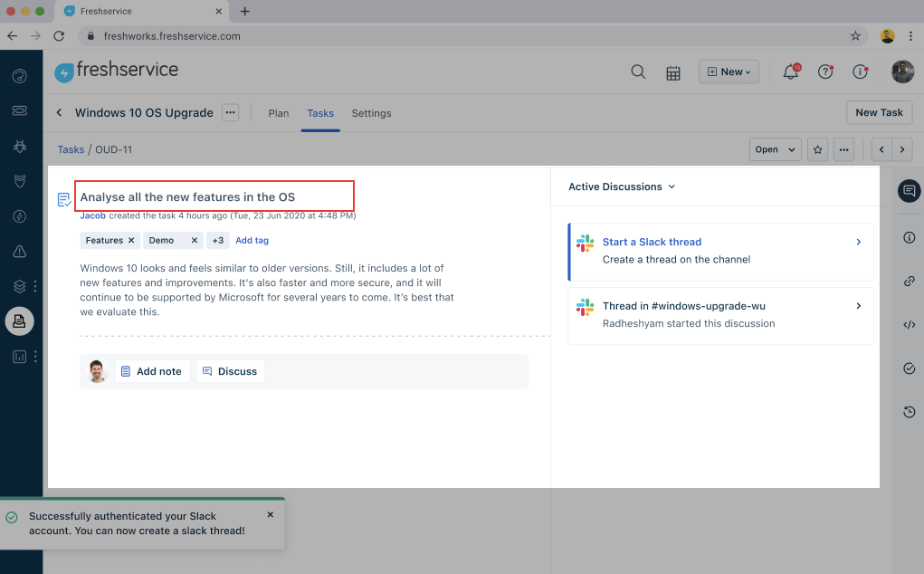
Task: Open the calendar icon in header
Action: pos(673,72)
